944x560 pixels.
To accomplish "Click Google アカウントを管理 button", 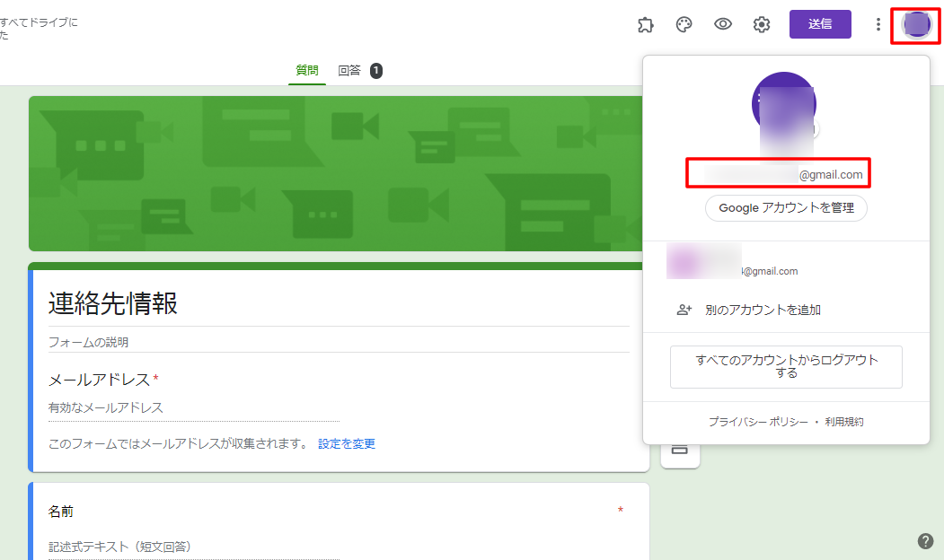I will click(x=786, y=208).
